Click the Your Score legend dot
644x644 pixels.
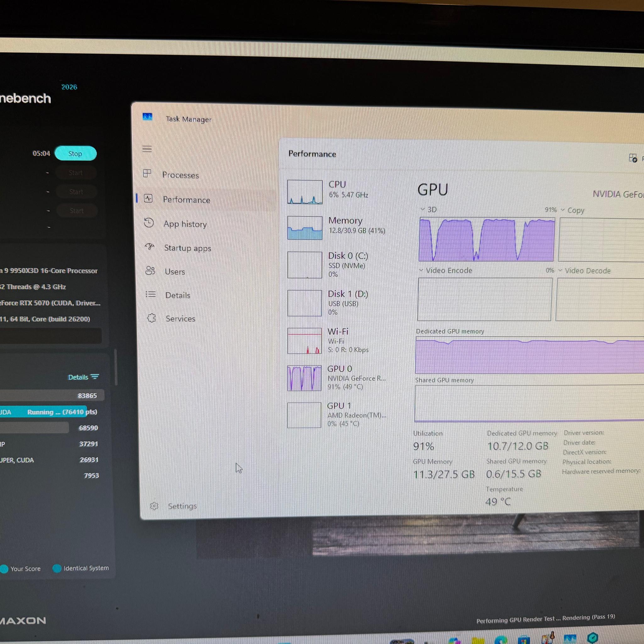pyautogui.click(x=4, y=569)
